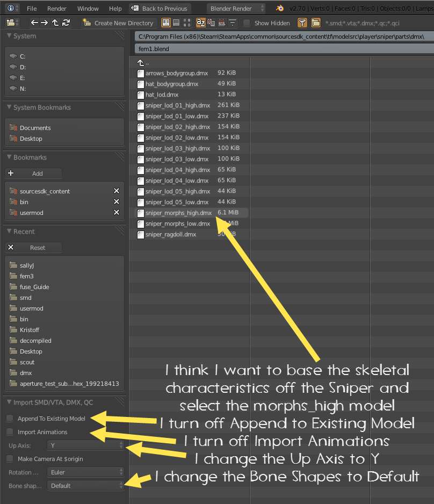The height and width of the screenshot is (504, 434).
Task: Open recent folder sallyJ
Action: (x=64, y=265)
